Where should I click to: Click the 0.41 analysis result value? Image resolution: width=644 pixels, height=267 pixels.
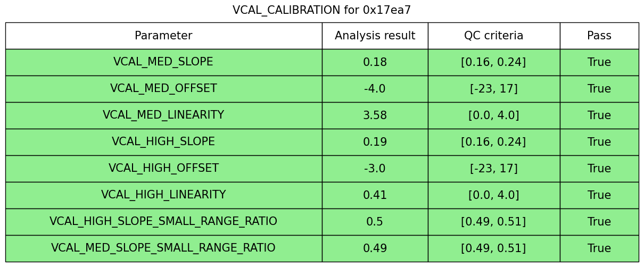pos(375,195)
